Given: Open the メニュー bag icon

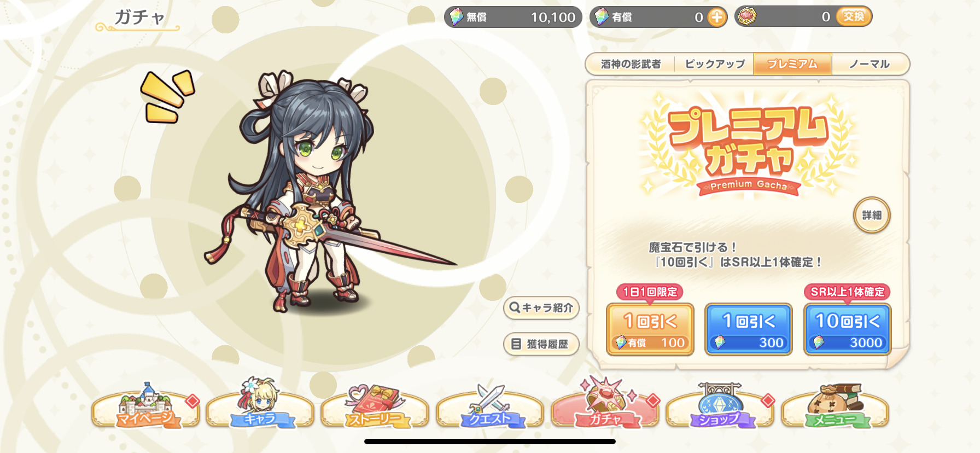Looking at the screenshot, I should [835, 406].
